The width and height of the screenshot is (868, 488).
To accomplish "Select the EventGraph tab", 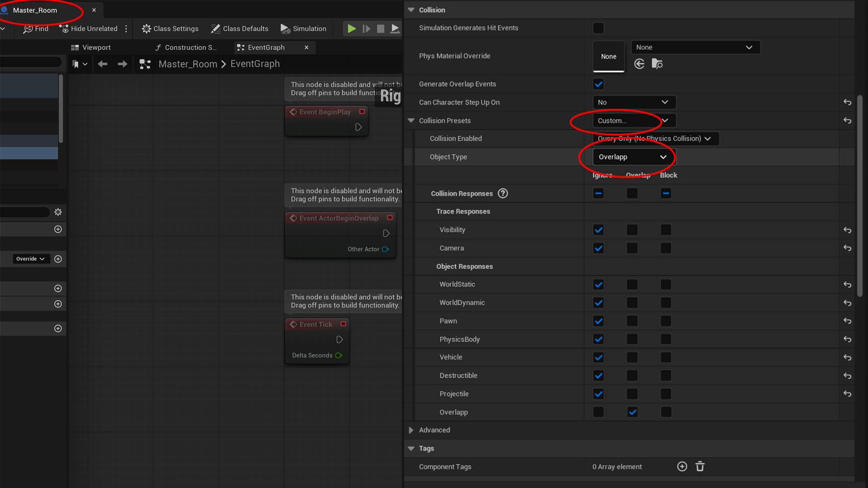I will pos(266,47).
